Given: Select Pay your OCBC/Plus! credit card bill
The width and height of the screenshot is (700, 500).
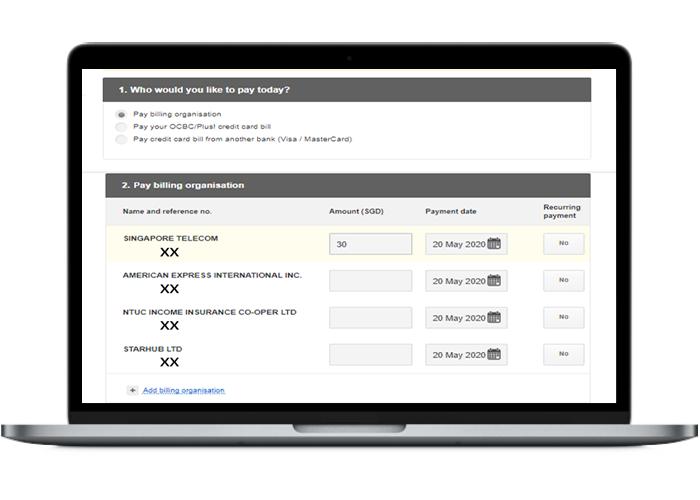Looking at the screenshot, I should tap(121, 127).
